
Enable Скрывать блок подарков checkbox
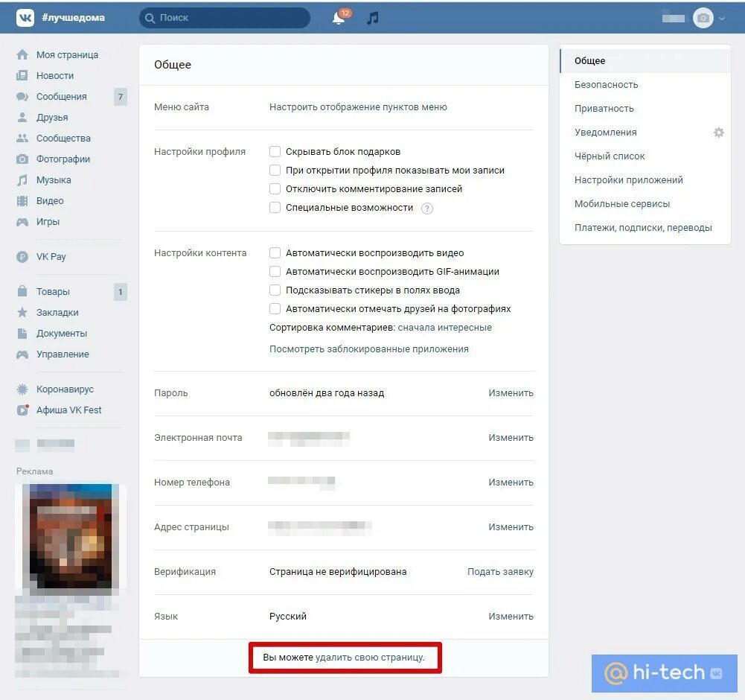coord(275,151)
